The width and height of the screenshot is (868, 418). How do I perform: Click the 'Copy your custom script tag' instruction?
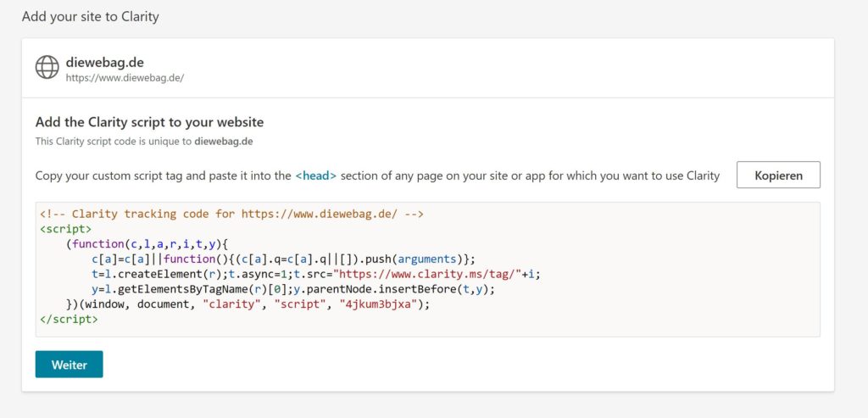[x=377, y=176]
